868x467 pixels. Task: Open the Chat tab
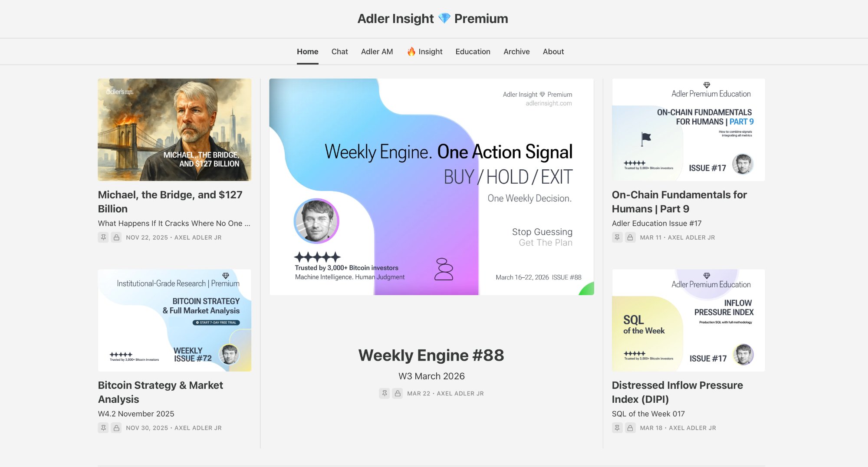pos(339,51)
